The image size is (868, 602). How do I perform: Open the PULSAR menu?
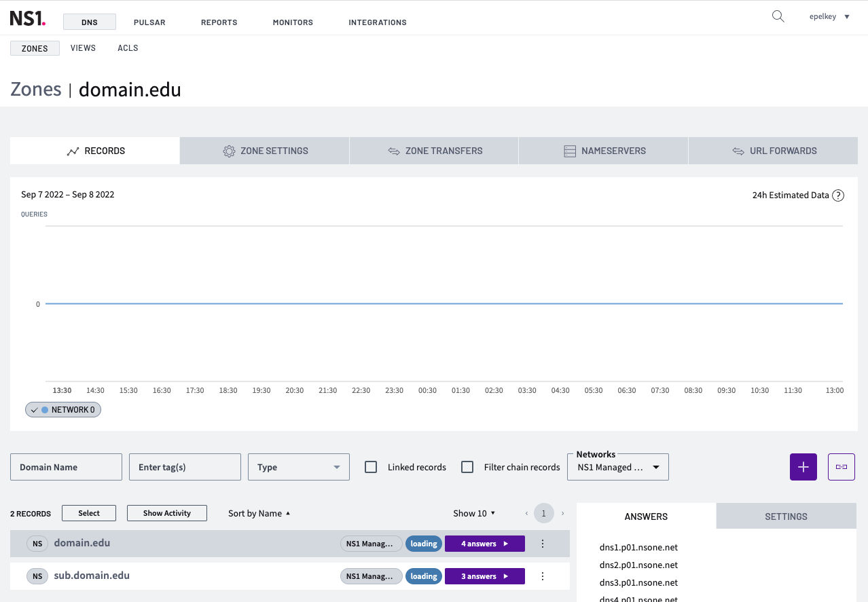click(x=149, y=22)
